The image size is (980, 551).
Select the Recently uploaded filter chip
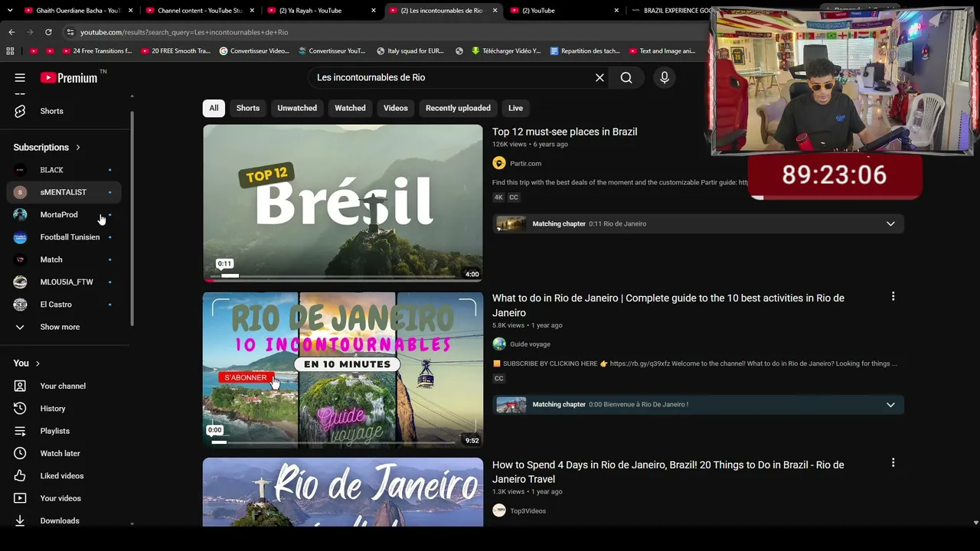[458, 108]
